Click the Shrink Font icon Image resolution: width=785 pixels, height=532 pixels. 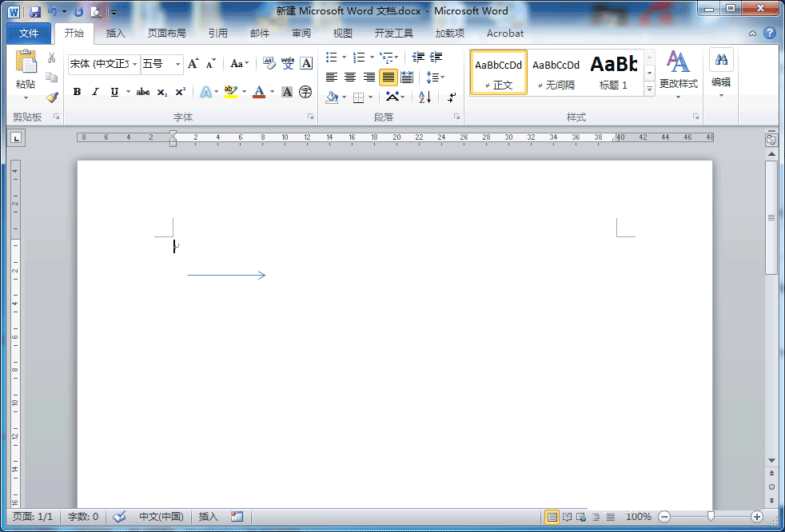coord(210,64)
